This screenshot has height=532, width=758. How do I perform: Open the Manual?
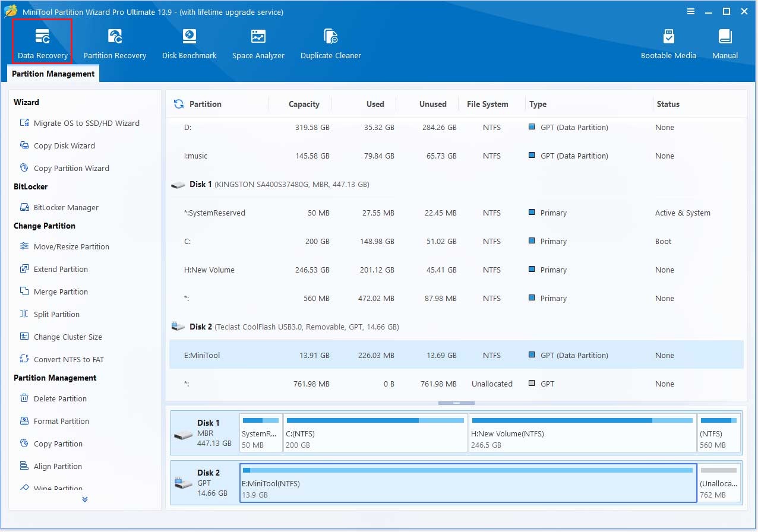(x=725, y=43)
